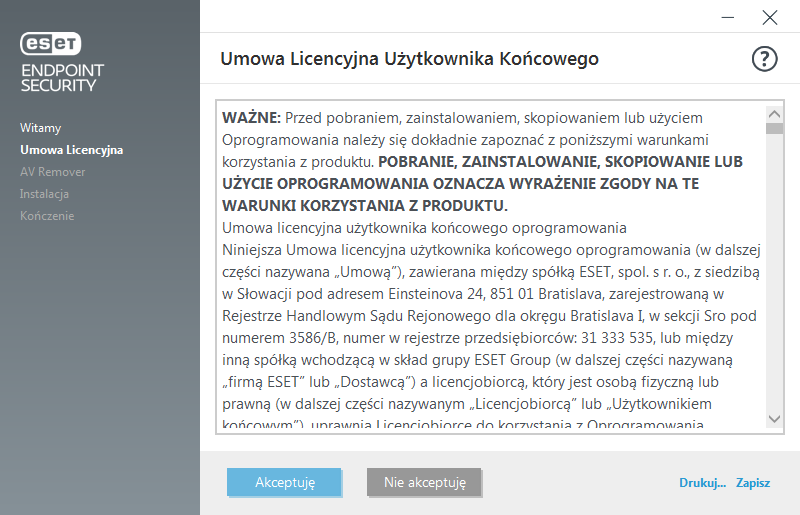This screenshot has width=800, height=515.
Task: Click the license scrollbar up arrow
Action: [774, 114]
